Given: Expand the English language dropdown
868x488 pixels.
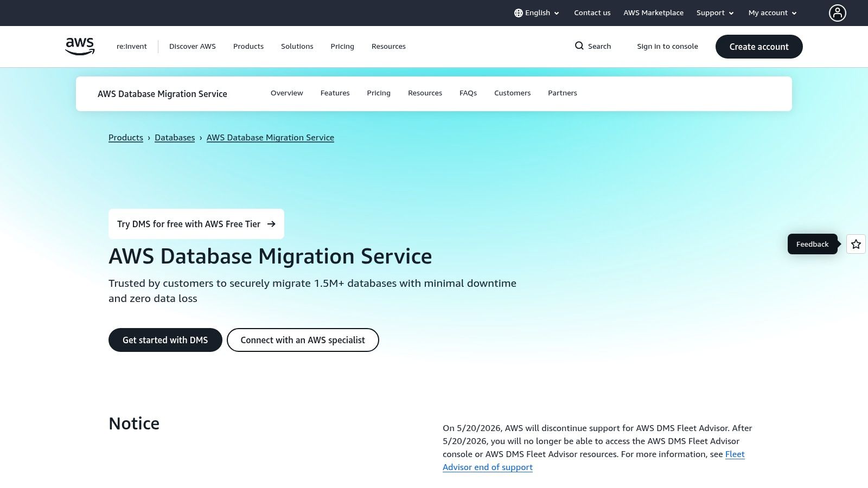Looking at the screenshot, I should pos(538,12).
